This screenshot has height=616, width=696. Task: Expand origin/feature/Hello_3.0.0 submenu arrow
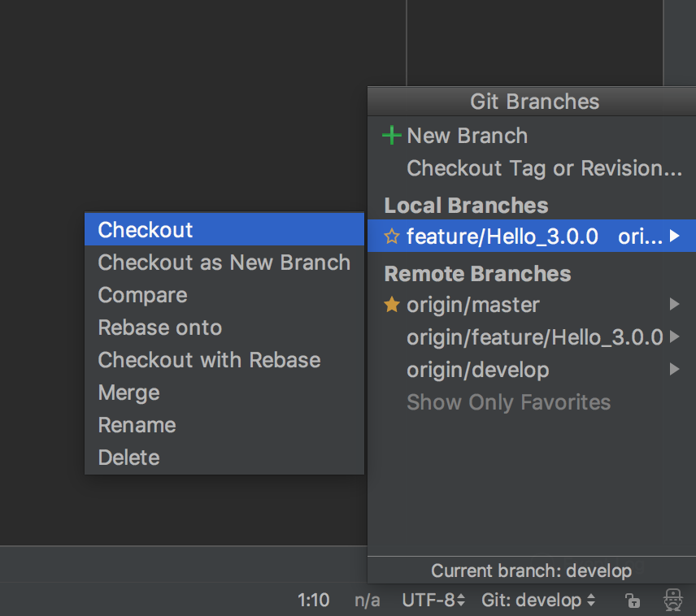click(674, 336)
